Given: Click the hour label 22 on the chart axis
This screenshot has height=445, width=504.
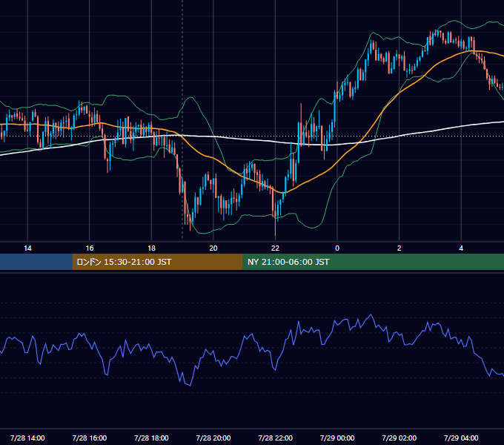Looking at the screenshot, I should pos(275,248).
